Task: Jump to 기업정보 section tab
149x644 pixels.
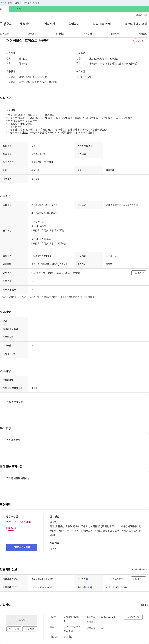Action: (x=143, y=34)
